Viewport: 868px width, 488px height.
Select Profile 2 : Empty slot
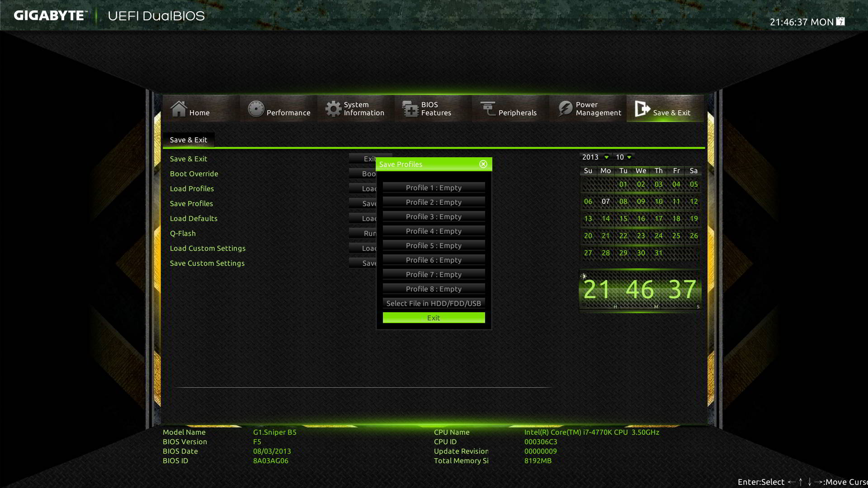click(x=434, y=202)
